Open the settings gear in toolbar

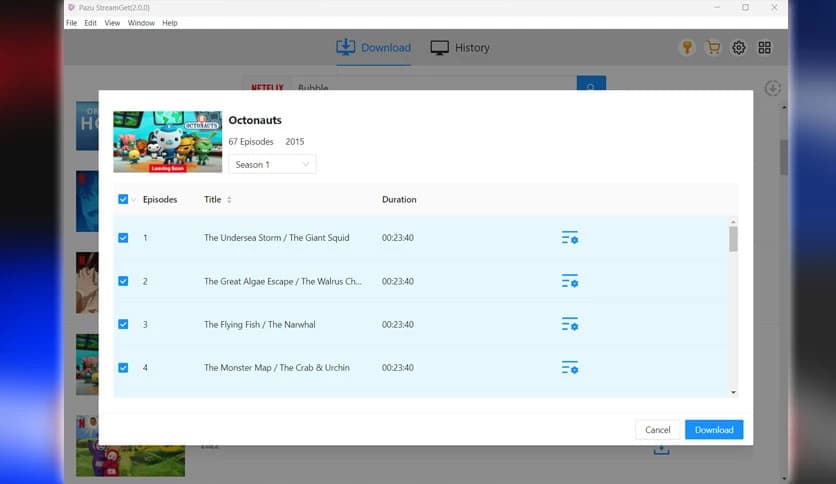click(738, 48)
